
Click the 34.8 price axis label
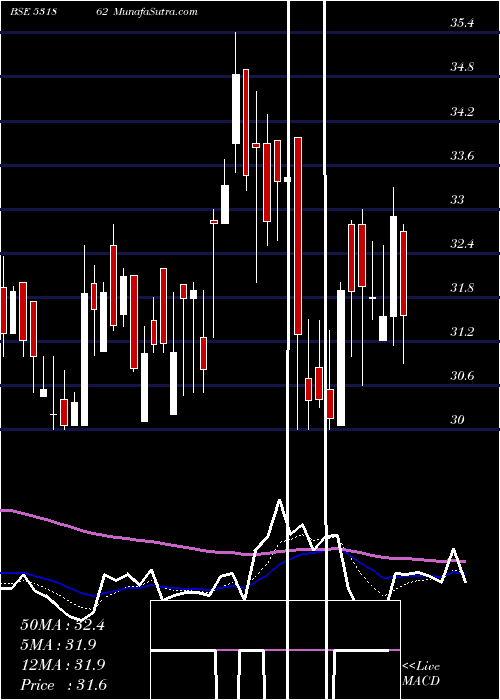tap(462, 67)
